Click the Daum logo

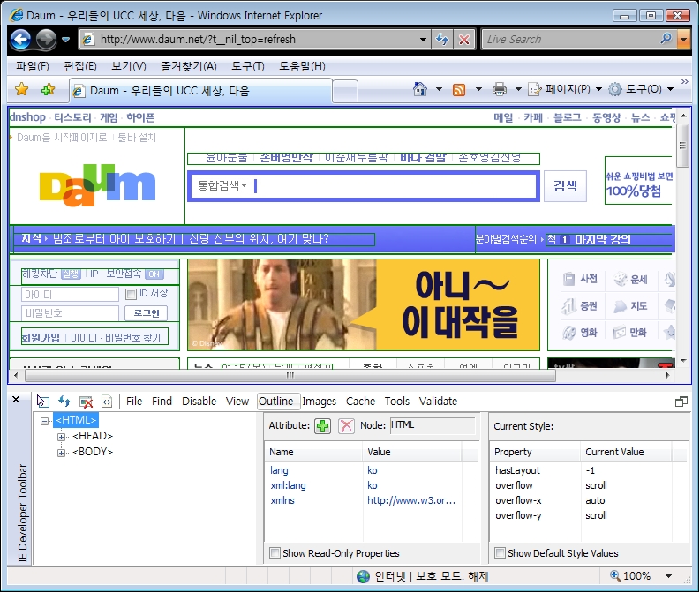97,185
